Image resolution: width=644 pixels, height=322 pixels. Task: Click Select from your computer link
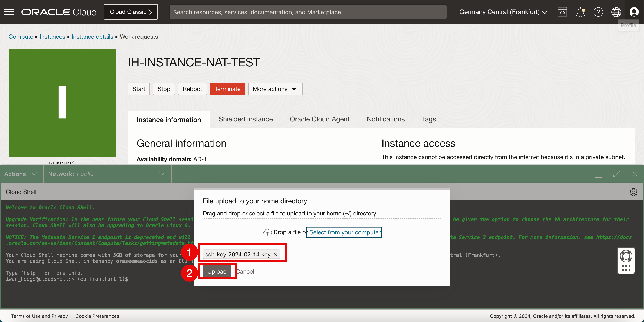pos(345,232)
